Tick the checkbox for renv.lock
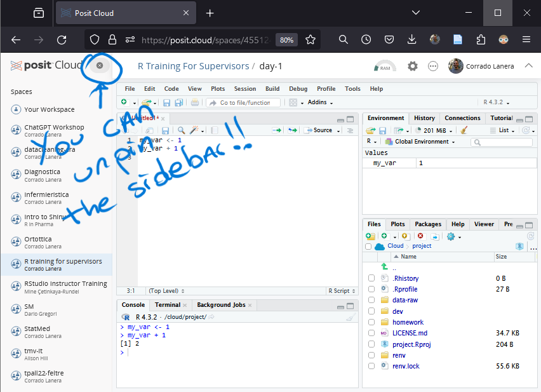 [371, 366]
